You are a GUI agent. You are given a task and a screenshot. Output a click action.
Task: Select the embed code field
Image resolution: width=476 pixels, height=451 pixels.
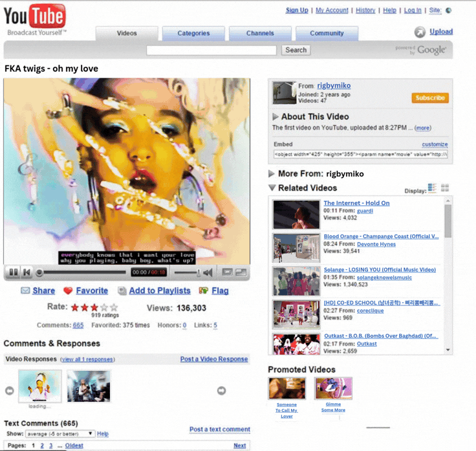point(361,154)
